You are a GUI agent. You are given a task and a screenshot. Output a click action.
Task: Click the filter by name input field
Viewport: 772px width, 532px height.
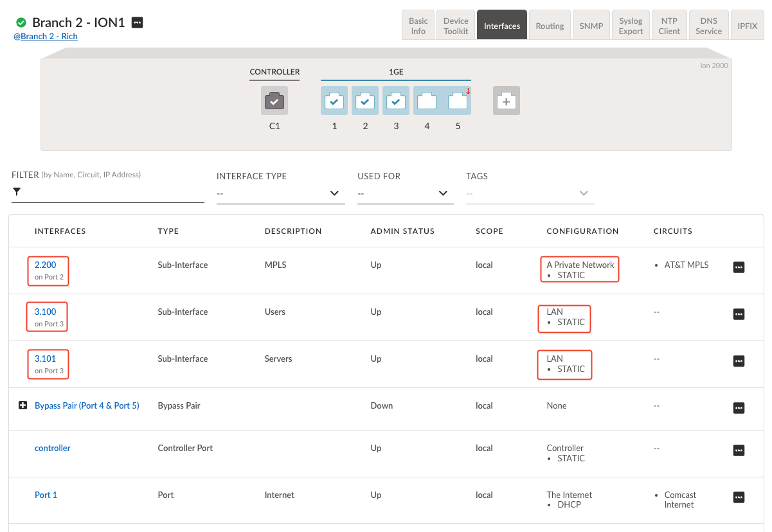coord(107,193)
